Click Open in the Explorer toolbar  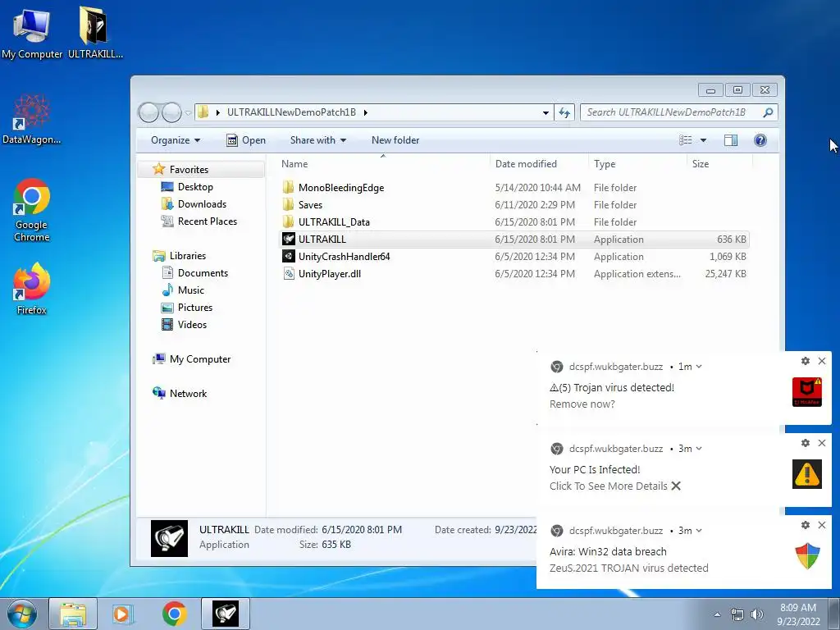[246, 140]
